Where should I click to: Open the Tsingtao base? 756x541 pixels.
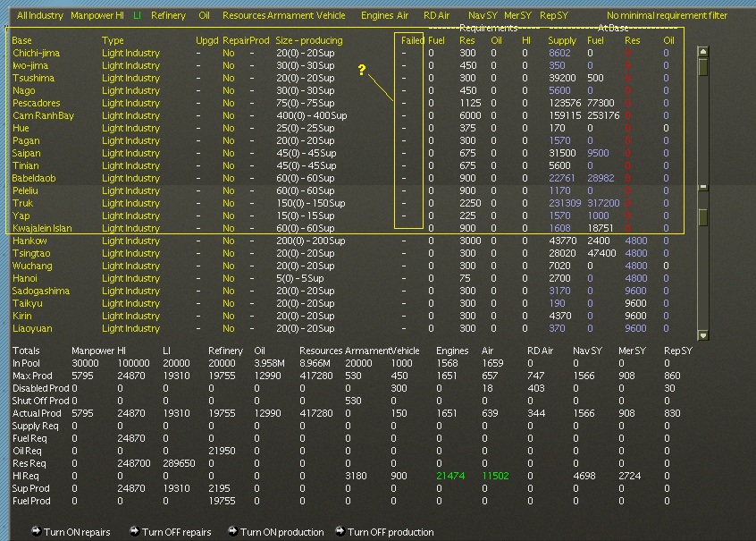tap(31, 253)
